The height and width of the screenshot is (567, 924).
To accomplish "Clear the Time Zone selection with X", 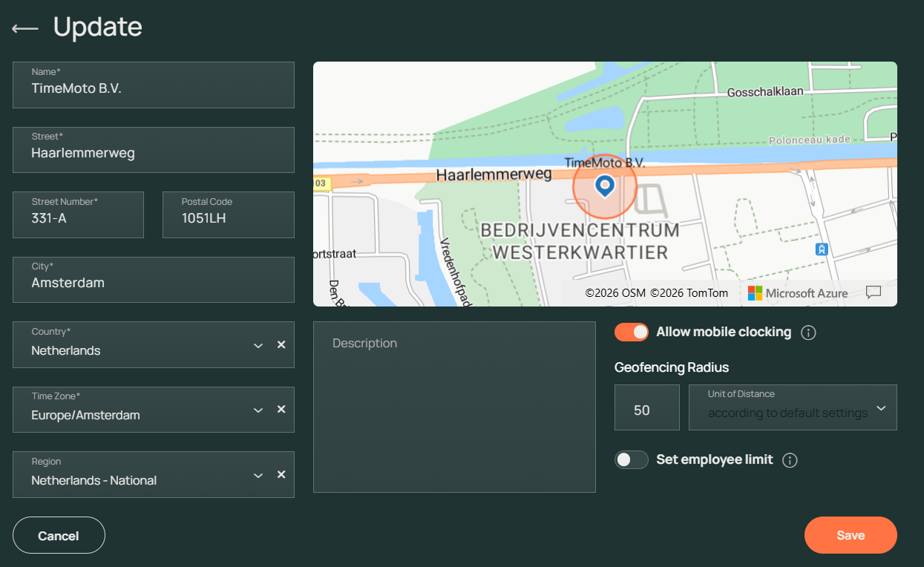I will coord(281,409).
